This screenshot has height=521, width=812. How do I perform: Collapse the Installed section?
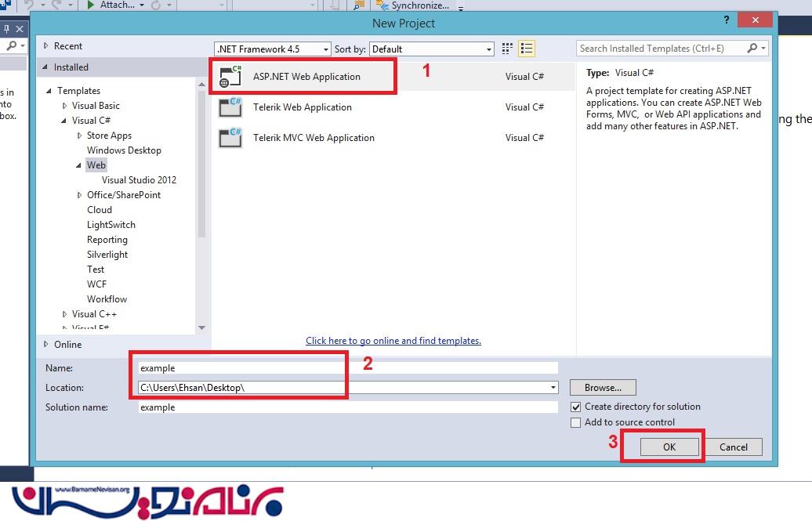click(45, 67)
